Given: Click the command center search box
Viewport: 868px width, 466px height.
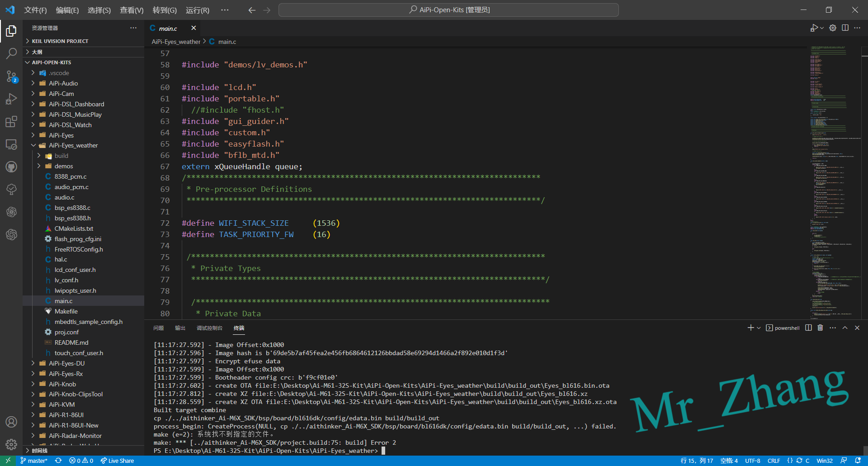Looking at the screenshot, I should 448,10.
